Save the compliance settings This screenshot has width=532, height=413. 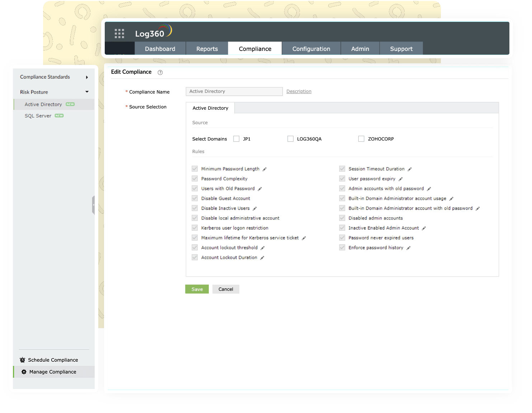(197, 289)
